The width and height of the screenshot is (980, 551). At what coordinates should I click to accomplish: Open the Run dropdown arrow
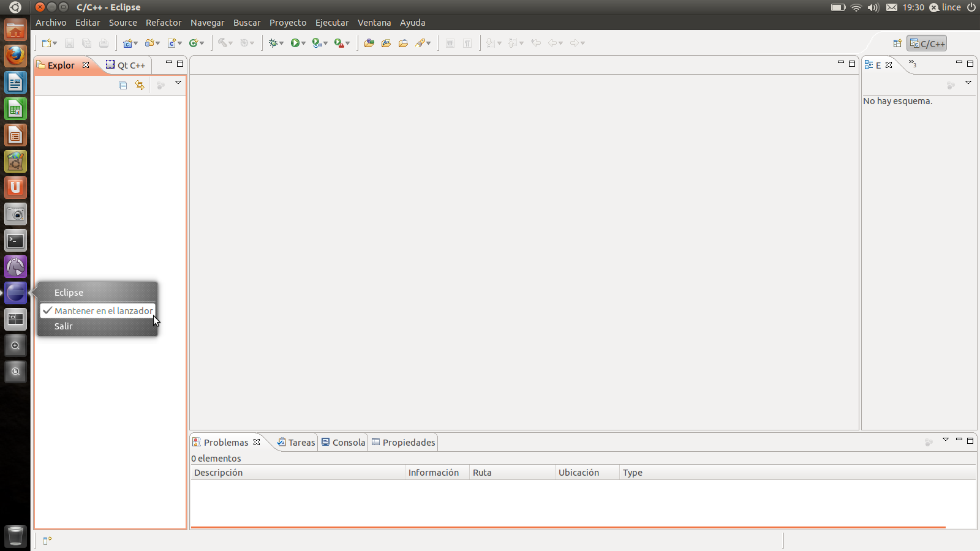pos(304,43)
